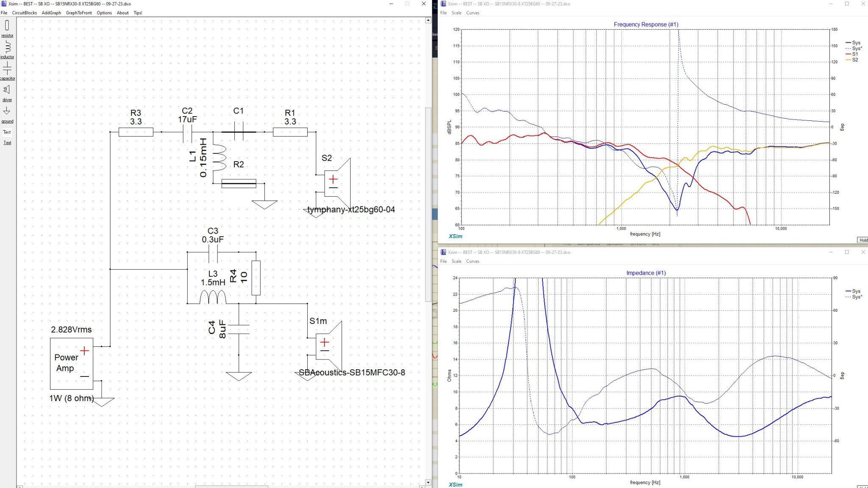Select the ground component tool
Image resolution: width=868 pixels, height=488 pixels.
(7, 114)
